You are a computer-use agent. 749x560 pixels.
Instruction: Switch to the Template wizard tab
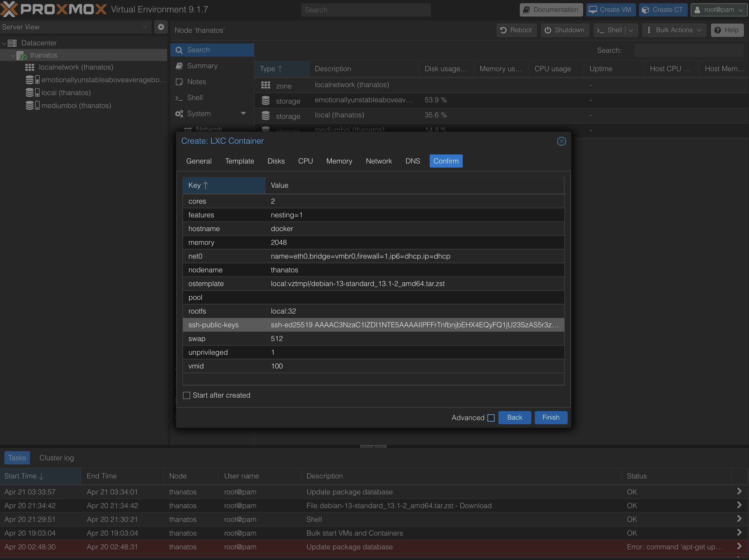pyautogui.click(x=240, y=161)
